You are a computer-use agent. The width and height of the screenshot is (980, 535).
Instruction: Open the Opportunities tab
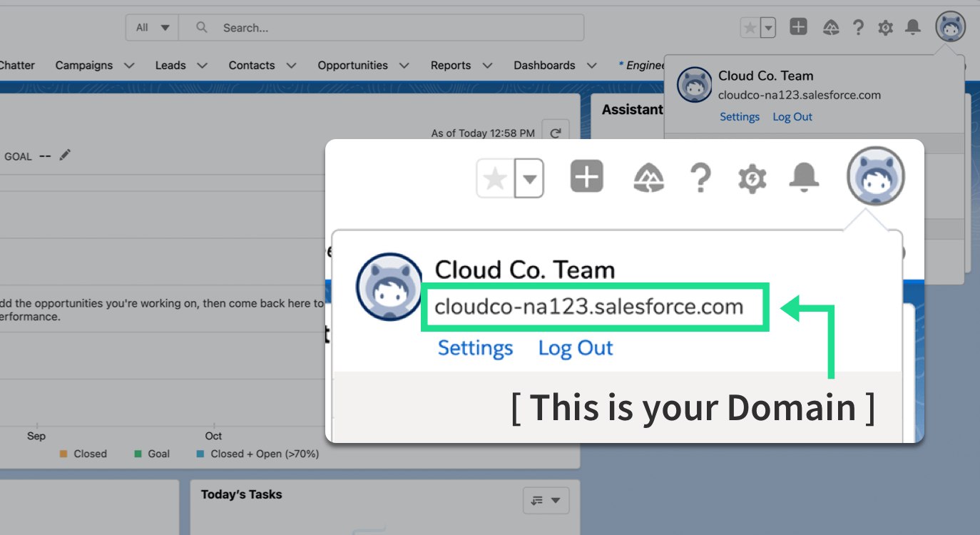click(353, 65)
